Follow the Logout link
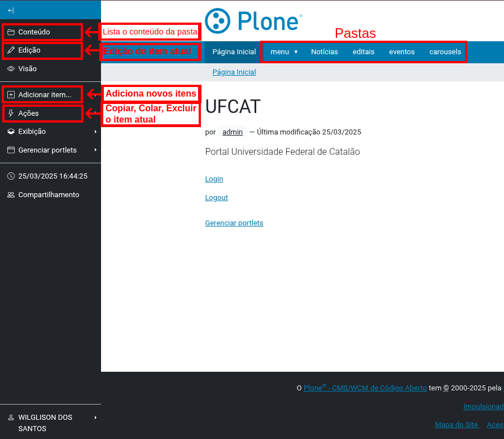Screen dimensions: 504x439 coord(216,198)
